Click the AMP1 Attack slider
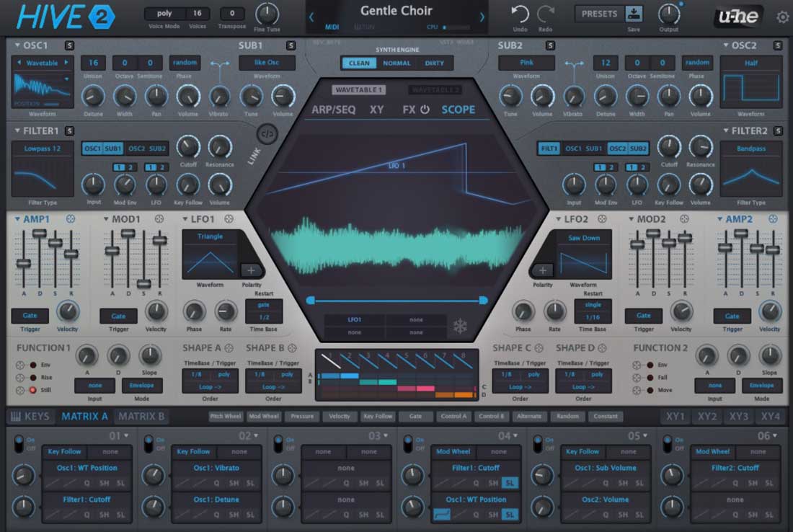 click(x=24, y=263)
